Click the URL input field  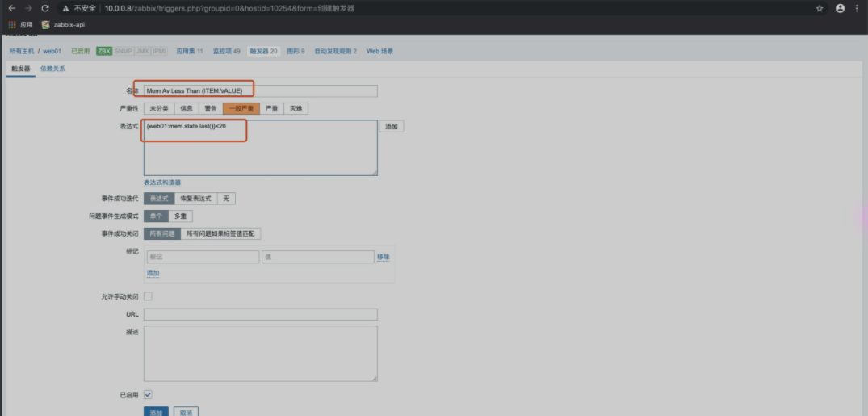[261, 315]
